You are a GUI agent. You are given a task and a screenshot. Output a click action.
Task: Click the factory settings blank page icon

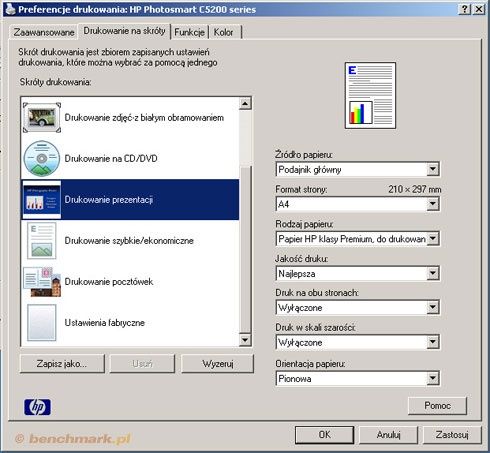click(42, 322)
